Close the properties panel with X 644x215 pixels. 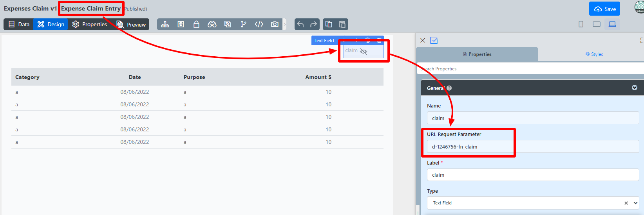point(423,40)
